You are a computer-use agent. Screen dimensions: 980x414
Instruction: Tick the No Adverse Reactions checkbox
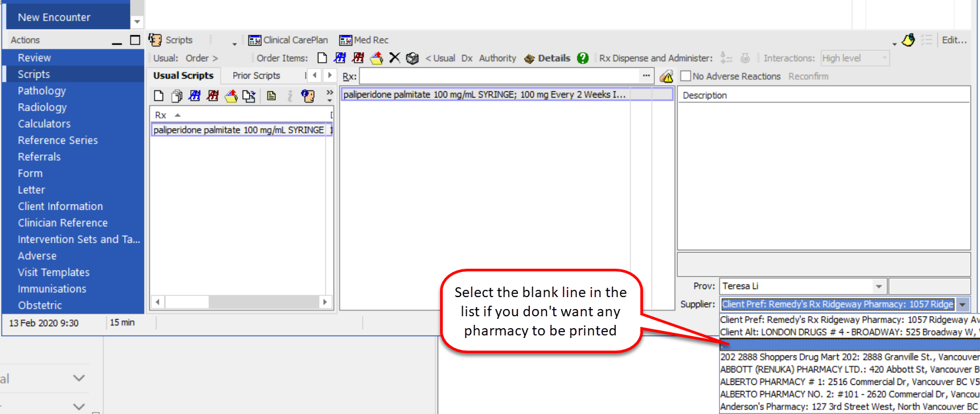(686, 77)
